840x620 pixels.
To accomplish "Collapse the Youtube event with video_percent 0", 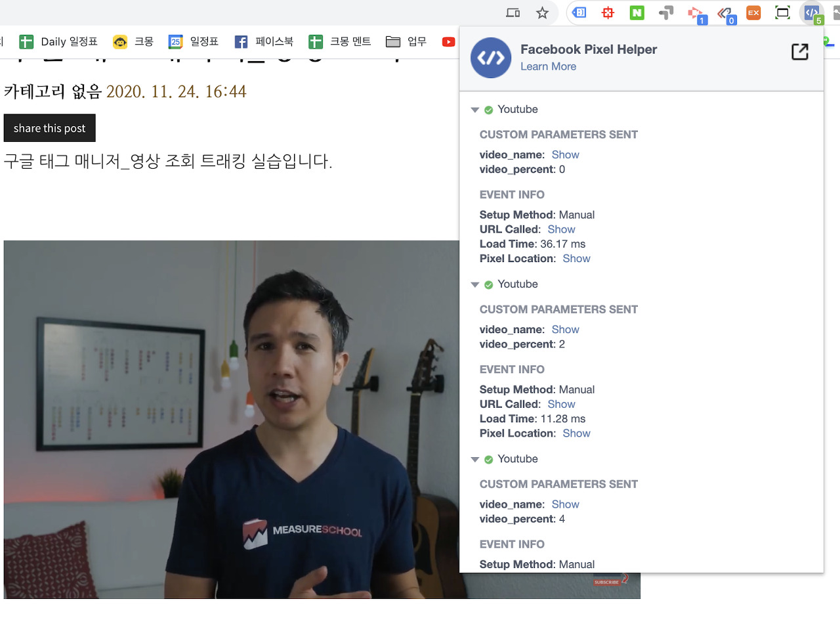I will (x=475, y=110).
